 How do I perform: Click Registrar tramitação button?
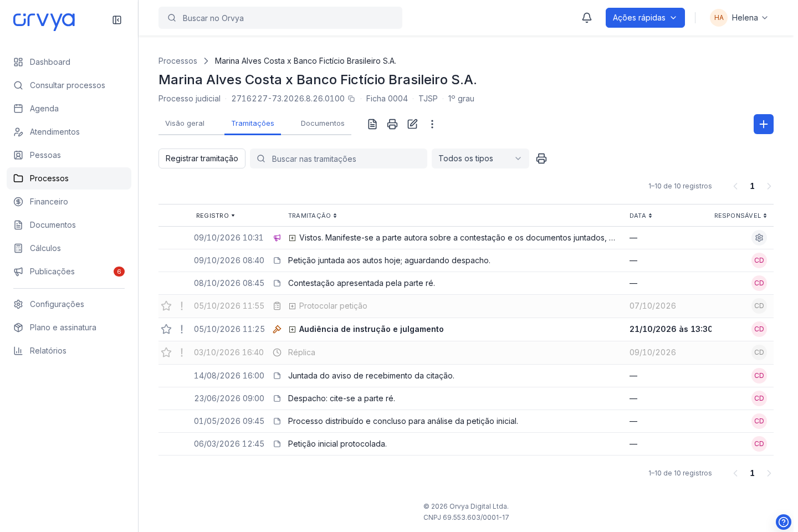pyautogui.click(x=202, y=158)
